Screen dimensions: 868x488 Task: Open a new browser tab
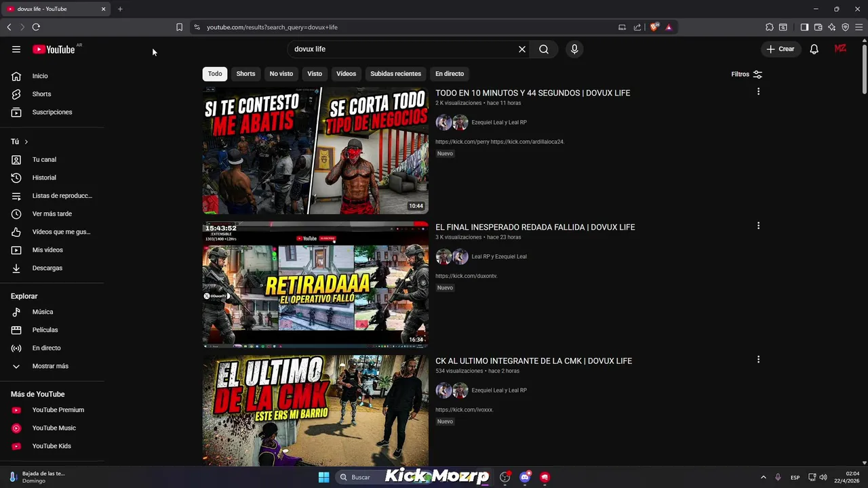(x=120, y=9)
